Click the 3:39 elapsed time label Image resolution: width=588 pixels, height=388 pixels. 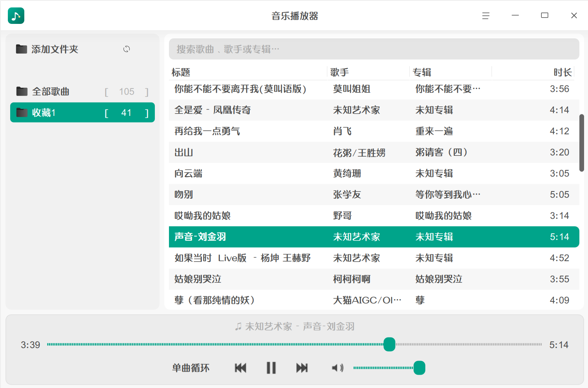[x=31, y=345]
